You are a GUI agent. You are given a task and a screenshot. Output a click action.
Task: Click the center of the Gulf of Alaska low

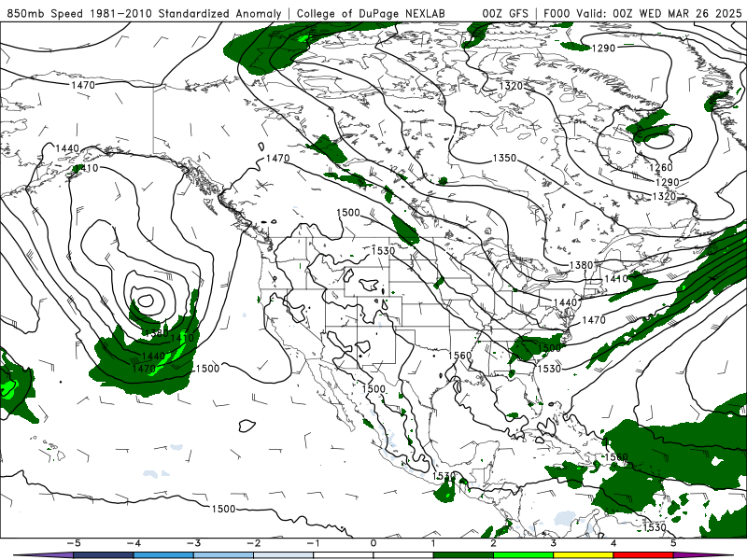coord(146,301)
